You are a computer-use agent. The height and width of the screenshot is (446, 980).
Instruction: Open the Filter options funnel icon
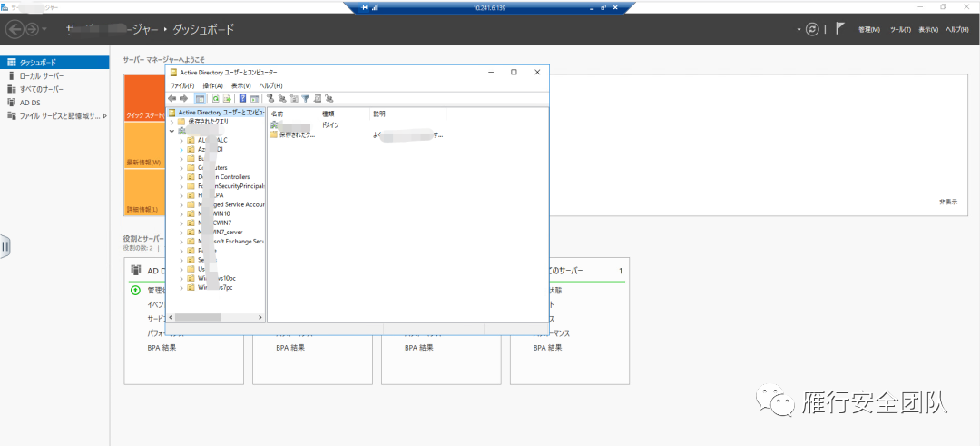click(x=306, y=98)
